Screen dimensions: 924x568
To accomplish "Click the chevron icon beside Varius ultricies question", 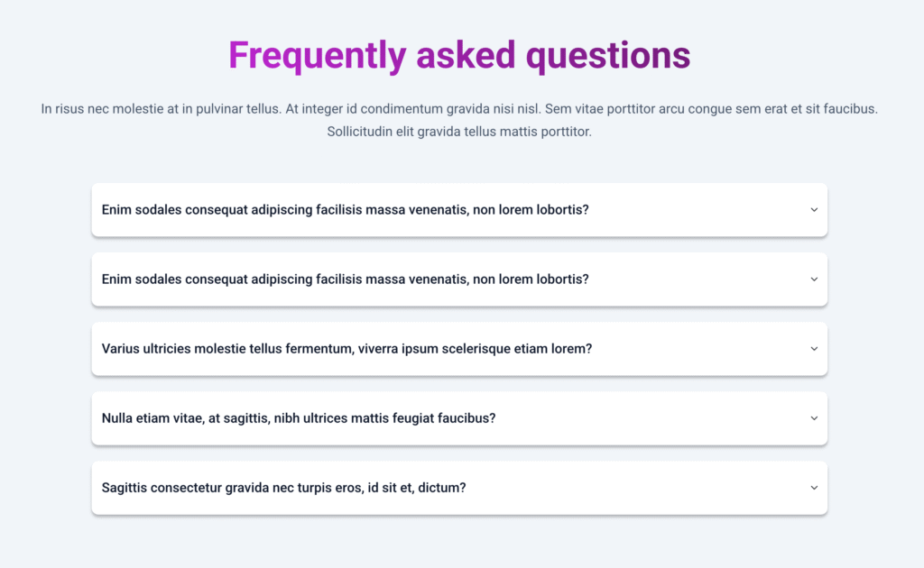I will pyautogui.click(x=814, y=349).
